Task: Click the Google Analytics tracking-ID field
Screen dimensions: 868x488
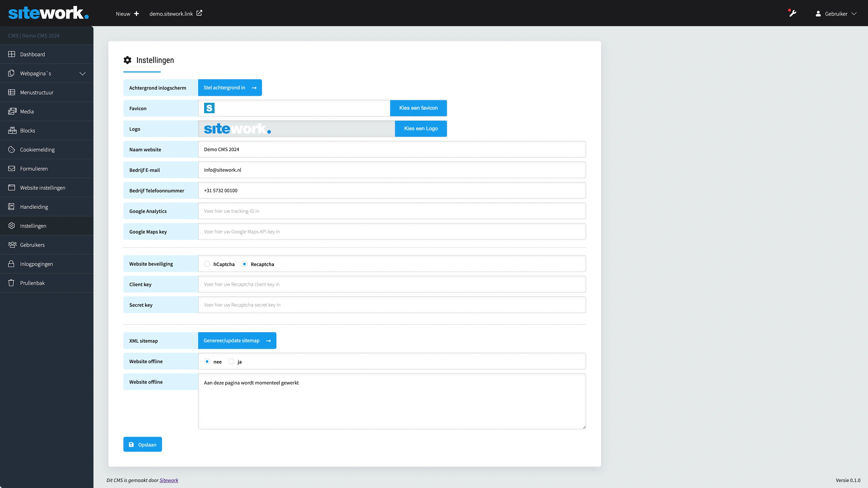Action: 392,211
